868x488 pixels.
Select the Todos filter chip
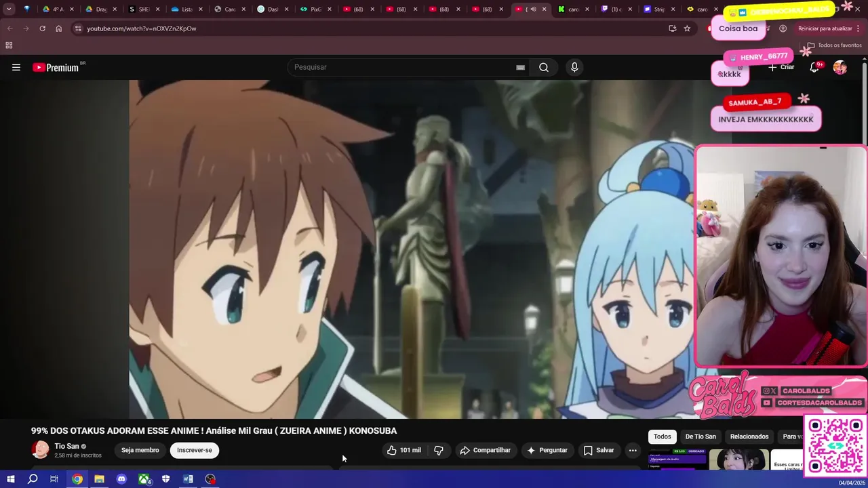coord(663,436)
